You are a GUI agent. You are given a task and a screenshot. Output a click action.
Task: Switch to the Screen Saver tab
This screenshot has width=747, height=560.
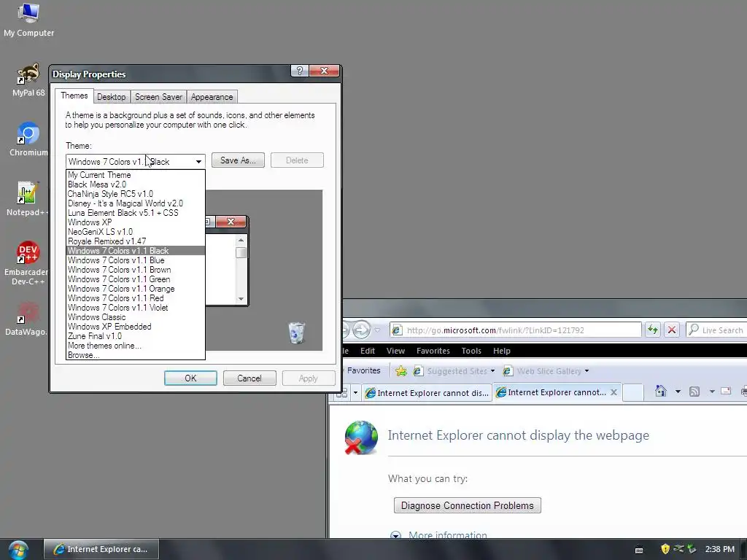pos(158,97)
